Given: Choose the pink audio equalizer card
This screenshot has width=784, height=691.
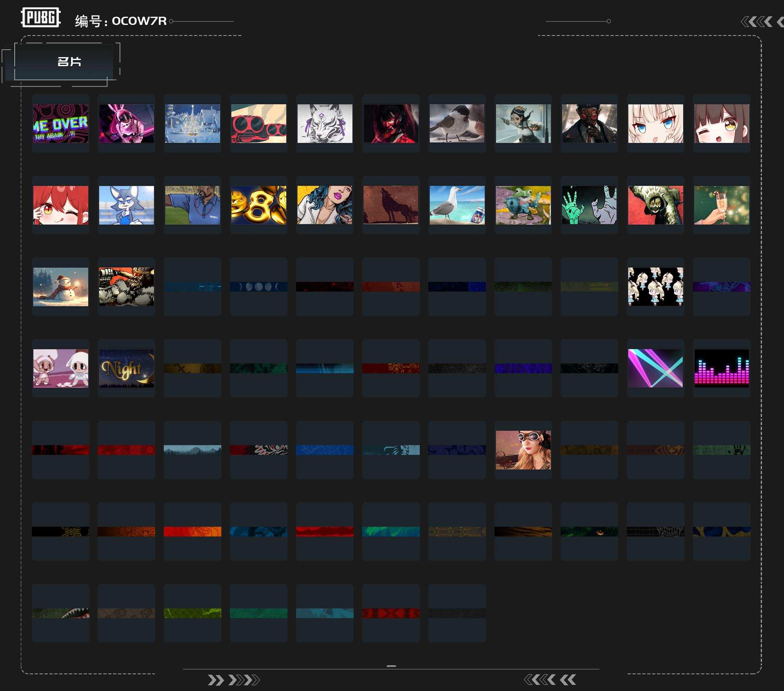Looking at the screenshot, I should 722,368.
